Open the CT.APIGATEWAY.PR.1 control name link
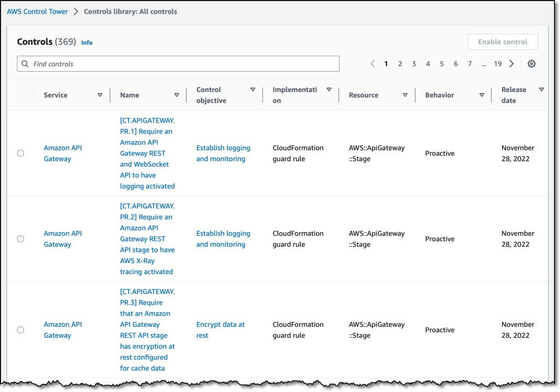The height and width of the screenshot is (392, 560). click(148, 153)
